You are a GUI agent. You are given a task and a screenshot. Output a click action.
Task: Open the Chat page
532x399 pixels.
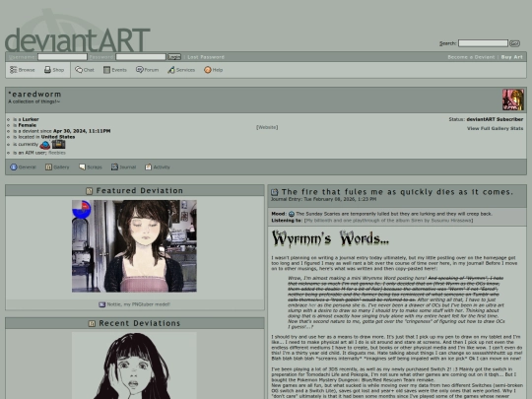click(x=84, y=70)
